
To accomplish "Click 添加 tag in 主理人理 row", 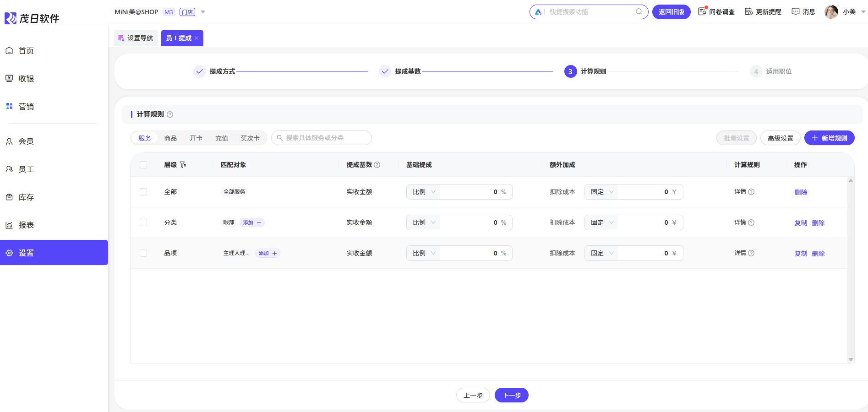I will [x=268, y=253].
